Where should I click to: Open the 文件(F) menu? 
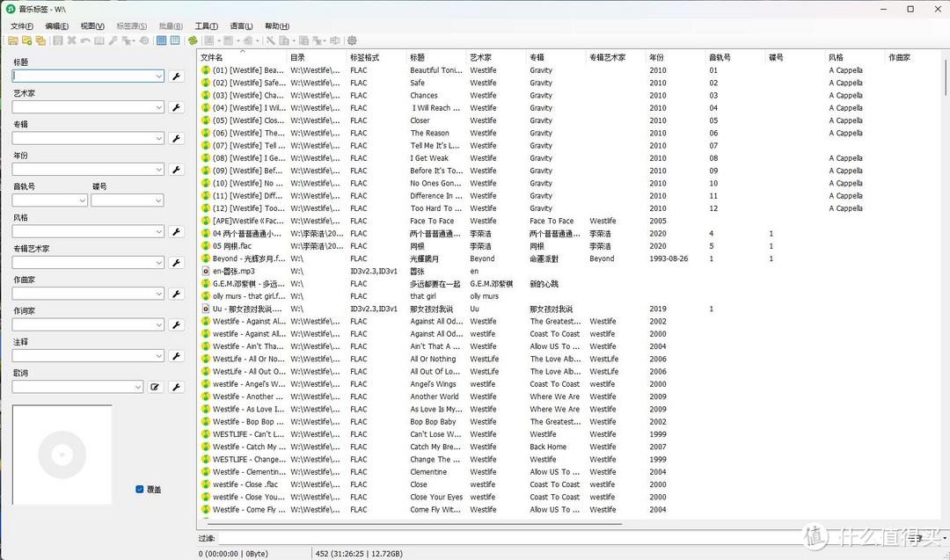(21, 26)
